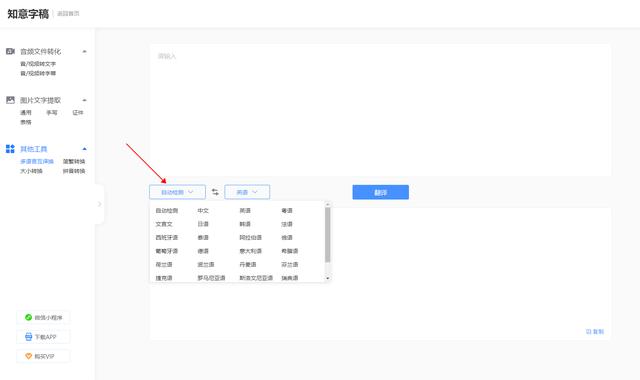The image size is (640, 380).
Task: Click inside the 请输入 text input area
Action: coord(380,110)
